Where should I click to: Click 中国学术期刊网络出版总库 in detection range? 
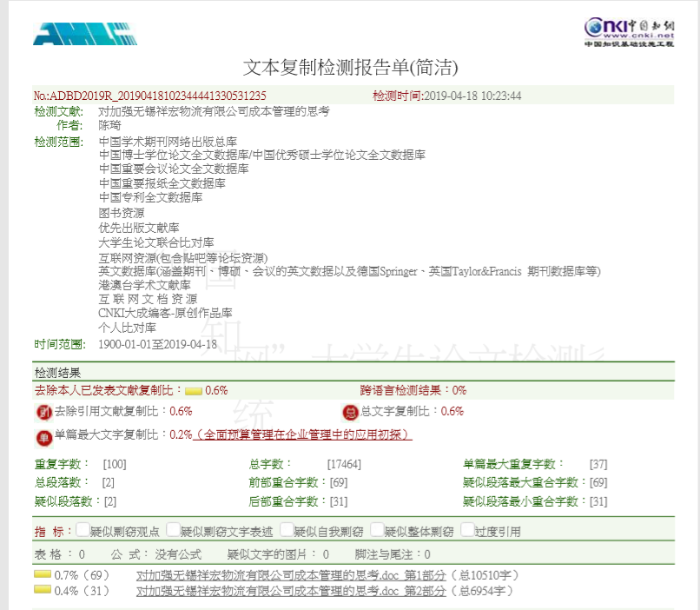point(168,142)
